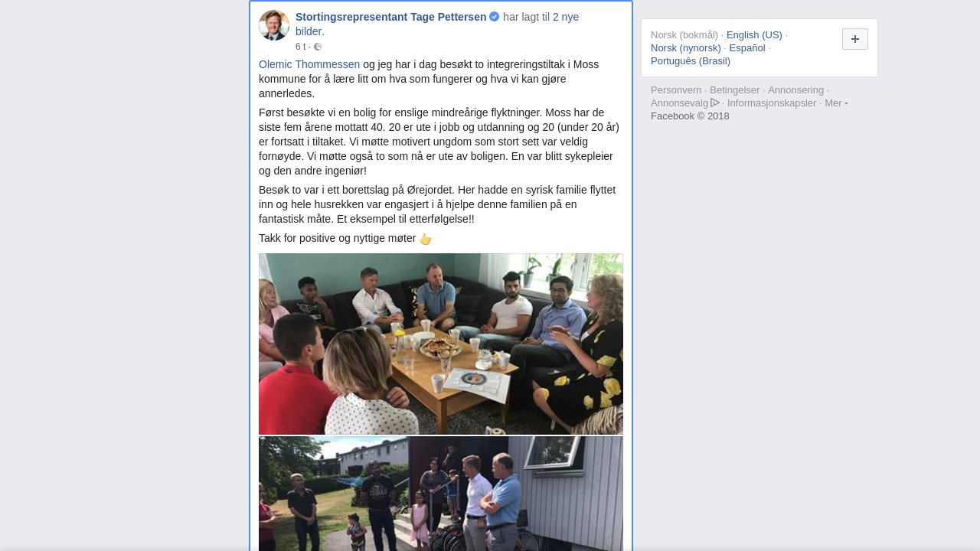Switch language to Português (Brasil)
Screen dimensions: 980x551
coord(691,61)
